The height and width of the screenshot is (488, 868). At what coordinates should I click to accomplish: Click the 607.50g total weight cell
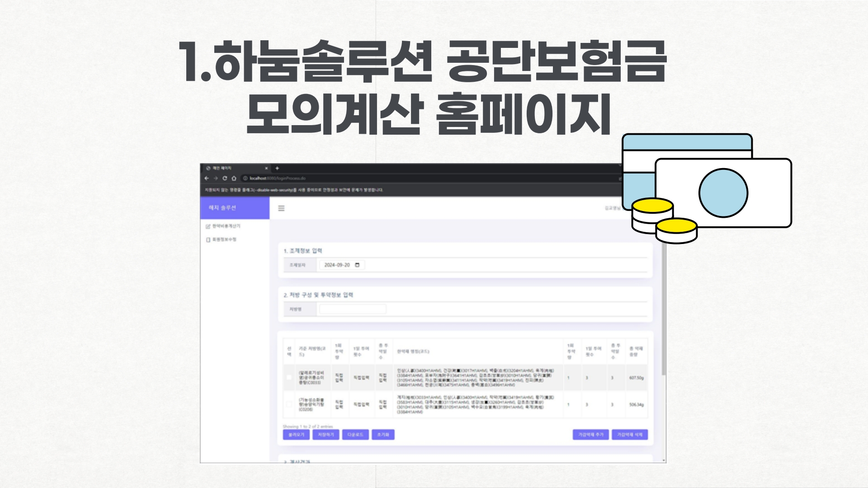(x=637, y=378)
